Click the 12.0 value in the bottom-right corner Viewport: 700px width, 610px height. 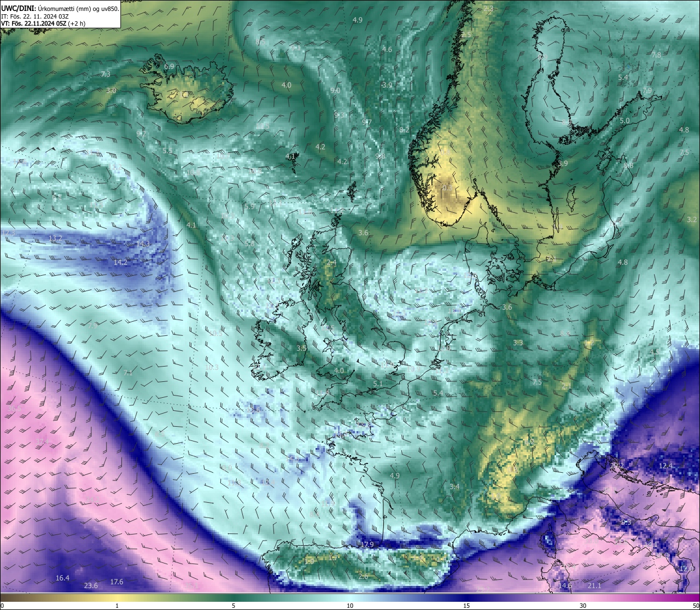tap(686, 569)
